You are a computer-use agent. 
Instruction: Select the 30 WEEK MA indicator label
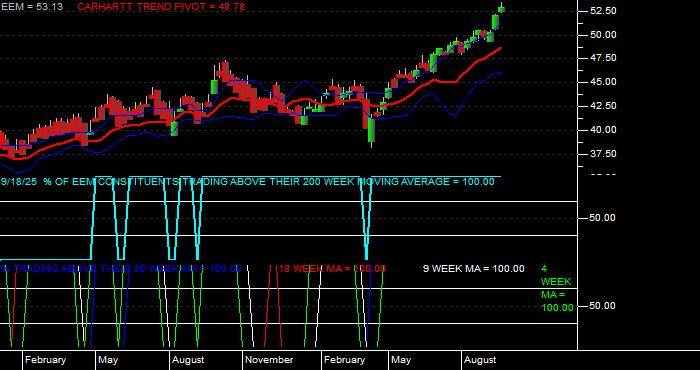coord(121,269)
